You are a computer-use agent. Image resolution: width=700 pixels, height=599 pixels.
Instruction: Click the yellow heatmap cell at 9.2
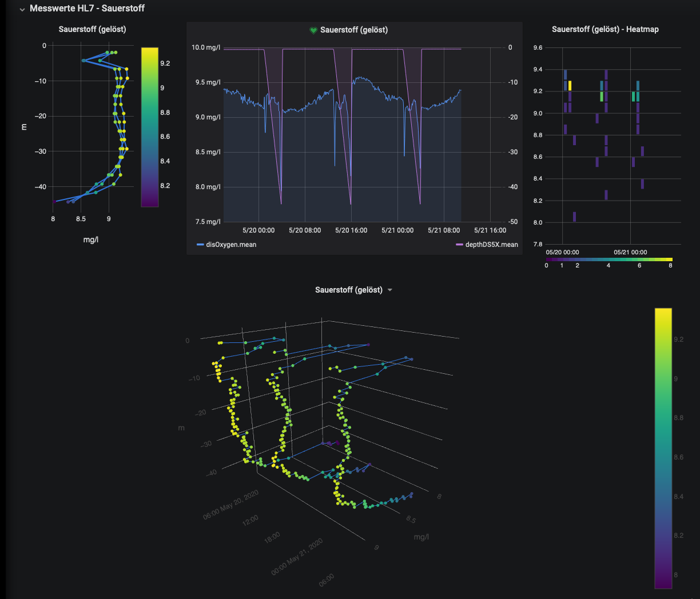[x=570, y=86]
